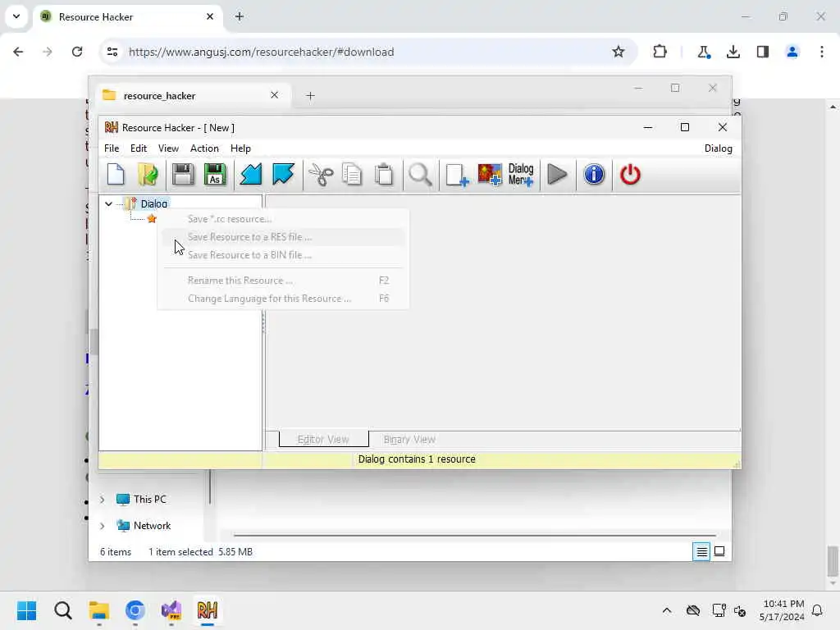The image size is (840, 630).
Task: Click the blue flag compile-left toolbar icon
Action: coord(251,175)
